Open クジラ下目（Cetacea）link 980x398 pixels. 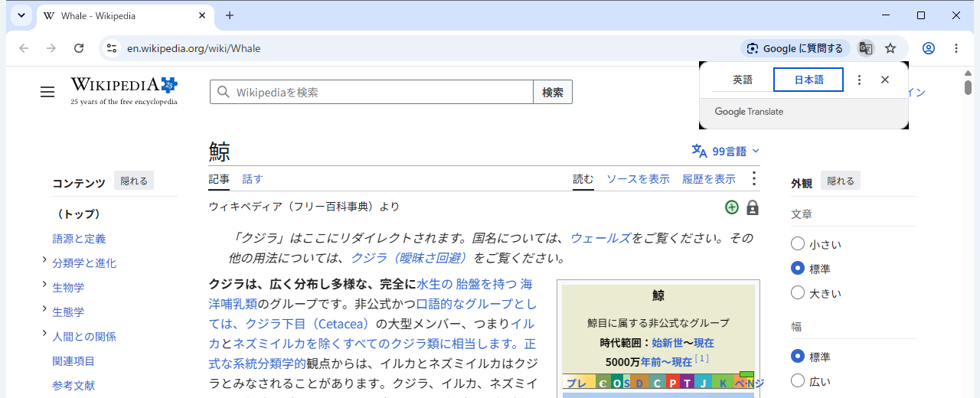309,324
